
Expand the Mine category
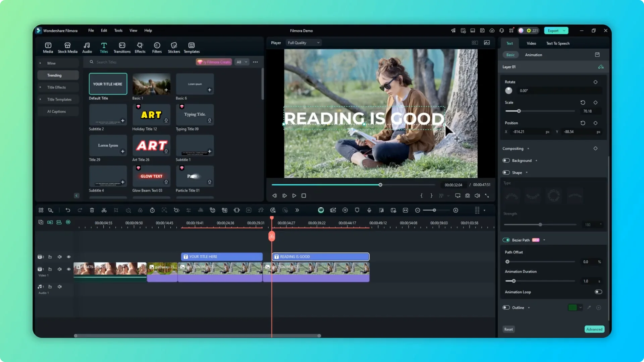pos(40,63)
